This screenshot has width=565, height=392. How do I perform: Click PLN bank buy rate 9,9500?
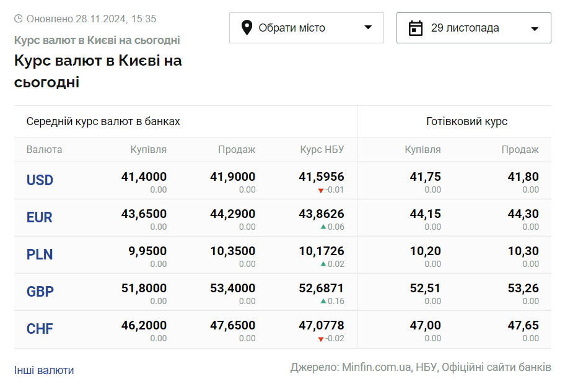tap(147, 251)
